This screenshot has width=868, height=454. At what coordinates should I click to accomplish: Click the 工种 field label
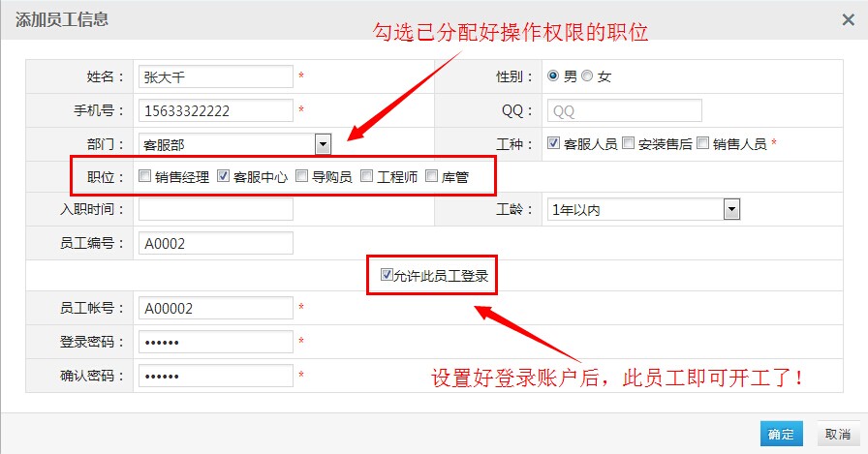tap(514, 144)
